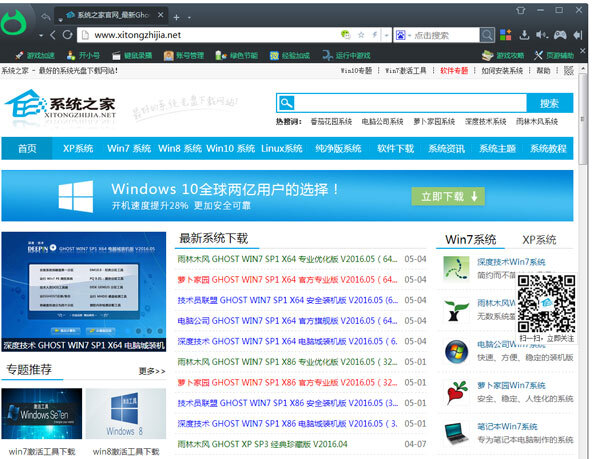Close the game toolbar with X

click(583, 51)
